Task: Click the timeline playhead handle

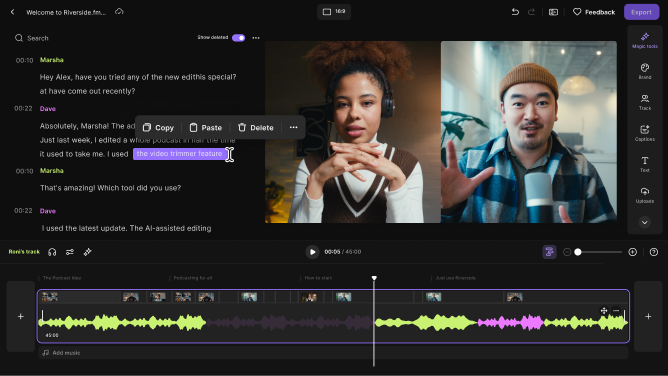Action: coord(374,278)
